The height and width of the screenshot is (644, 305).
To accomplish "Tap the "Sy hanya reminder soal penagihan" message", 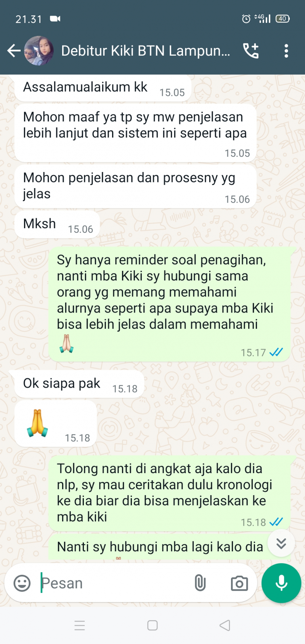I will click(169, 304).
